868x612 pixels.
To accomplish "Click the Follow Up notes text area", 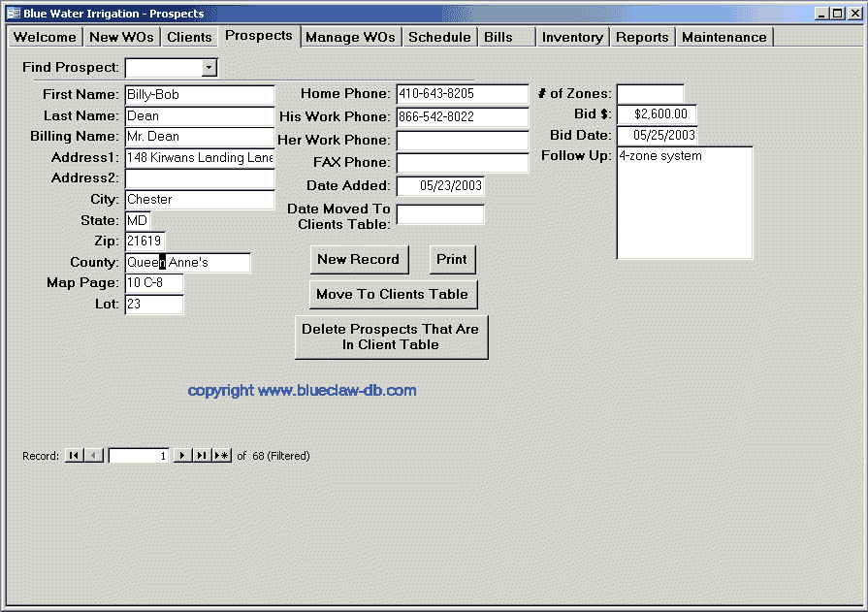I will [685, 203].
